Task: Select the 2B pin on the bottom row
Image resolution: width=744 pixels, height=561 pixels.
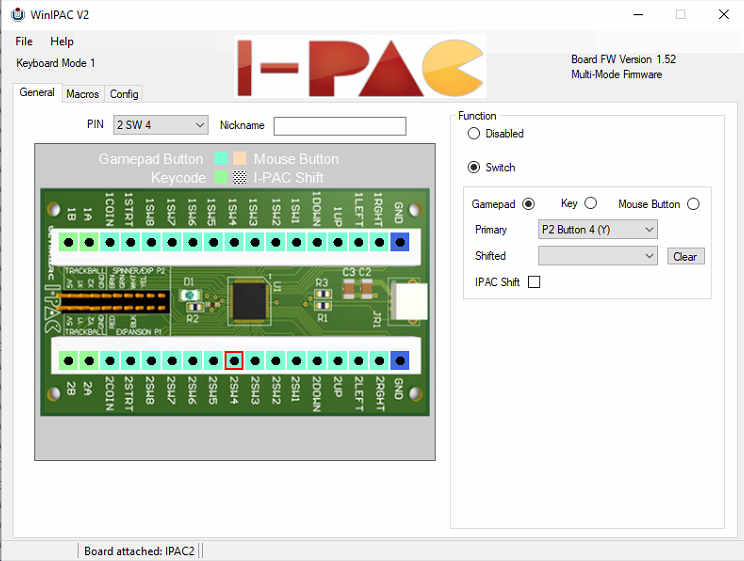Action: (x=68, y=361)
